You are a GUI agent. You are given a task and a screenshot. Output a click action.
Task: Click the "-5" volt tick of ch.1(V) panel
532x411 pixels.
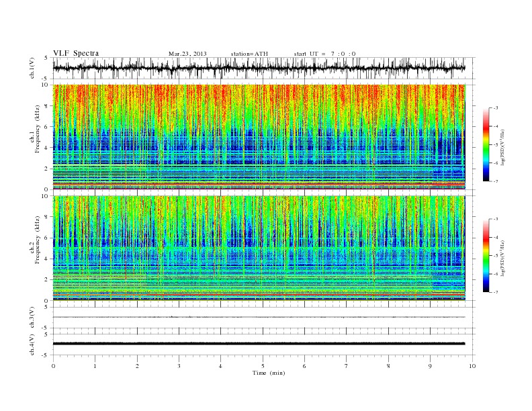pos(46,79)
